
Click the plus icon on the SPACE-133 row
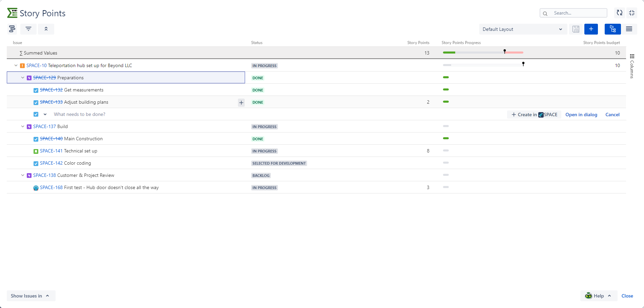241,102
